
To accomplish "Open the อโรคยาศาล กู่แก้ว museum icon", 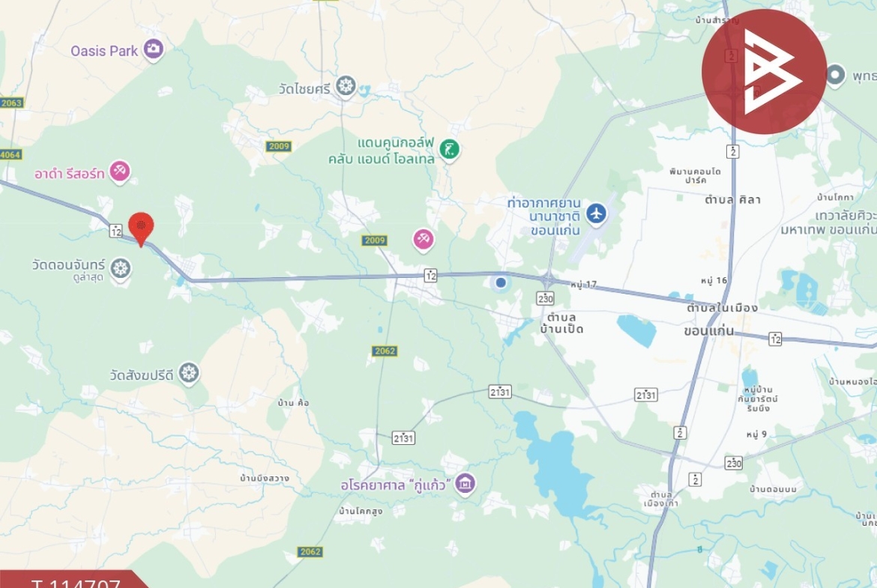I will click(x=465, y=483).
